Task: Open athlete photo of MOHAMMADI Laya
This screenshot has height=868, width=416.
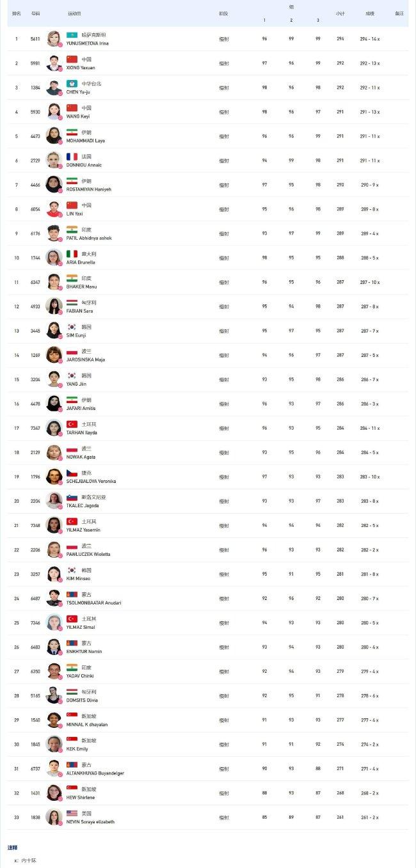Action: (x=54, y=136)
